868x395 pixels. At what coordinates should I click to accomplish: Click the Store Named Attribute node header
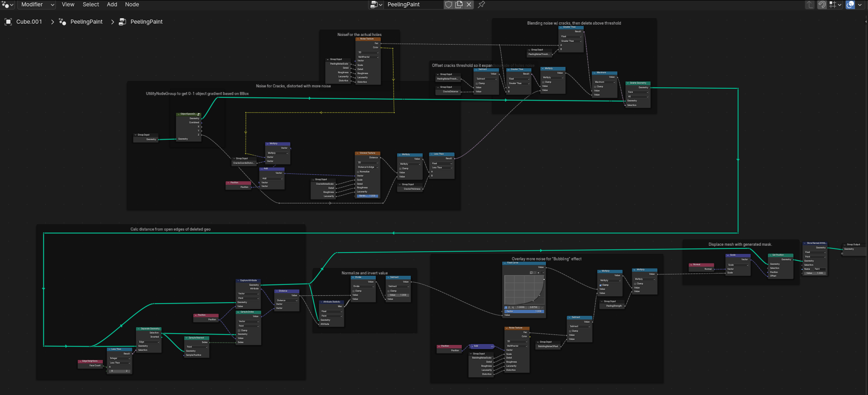(815, 243)
